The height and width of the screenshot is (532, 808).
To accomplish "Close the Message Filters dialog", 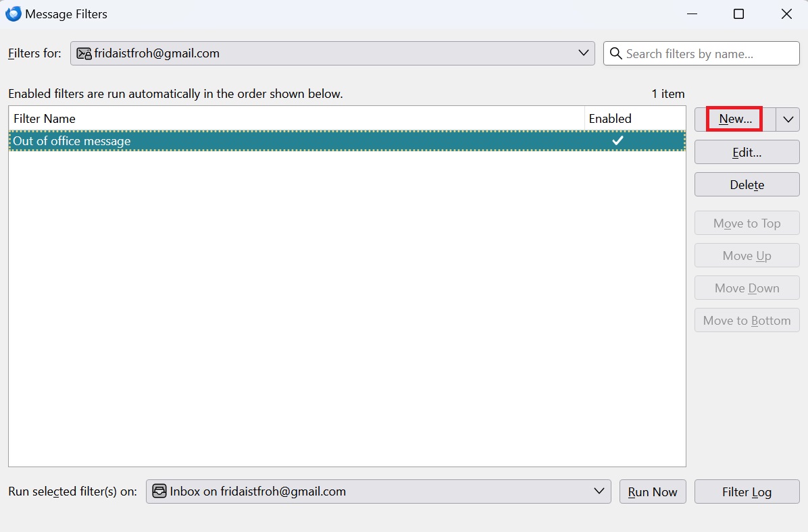I will pos(786,14).
